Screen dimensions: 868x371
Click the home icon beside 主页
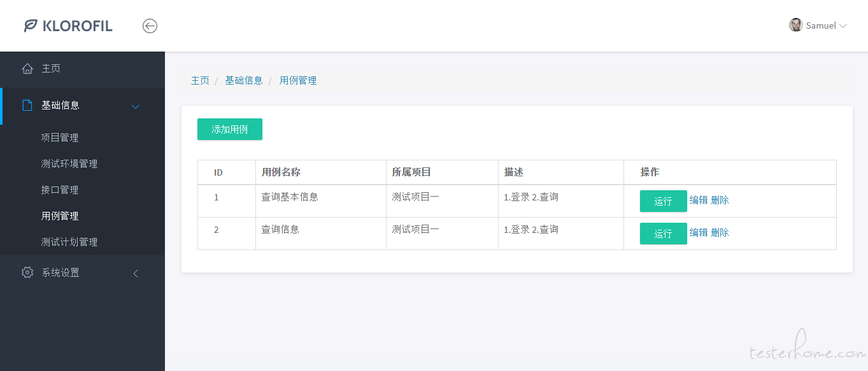[x=27, y=69]
